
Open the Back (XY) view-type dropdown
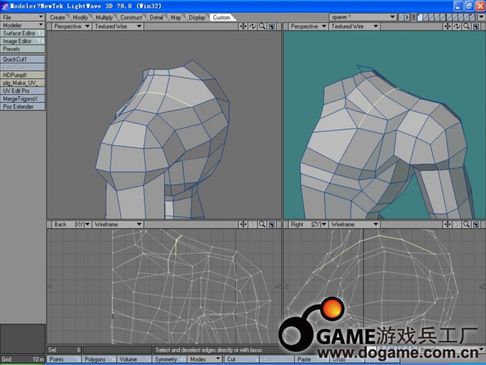click(71, 224)
